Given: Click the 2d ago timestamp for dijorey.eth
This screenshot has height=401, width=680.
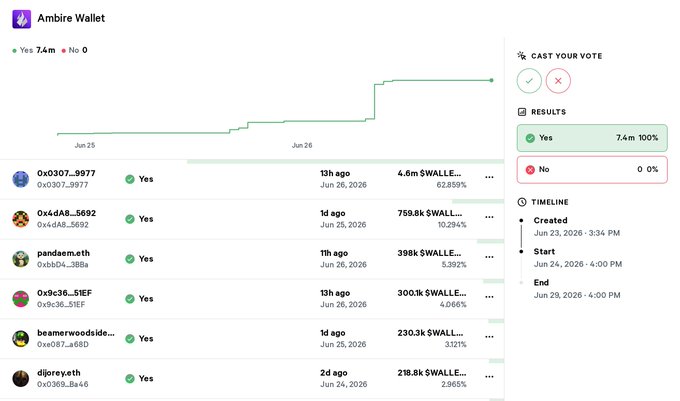Looking at the screenshot, I should 333,373.
